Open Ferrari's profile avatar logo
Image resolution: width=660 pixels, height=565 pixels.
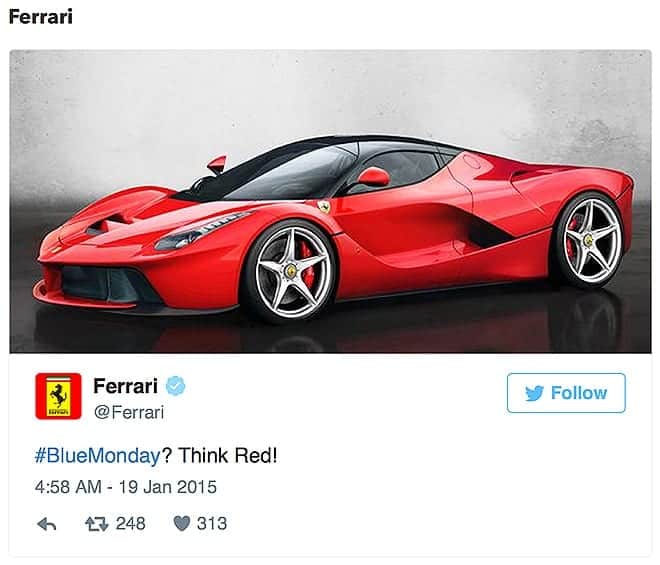pos(58,396)
